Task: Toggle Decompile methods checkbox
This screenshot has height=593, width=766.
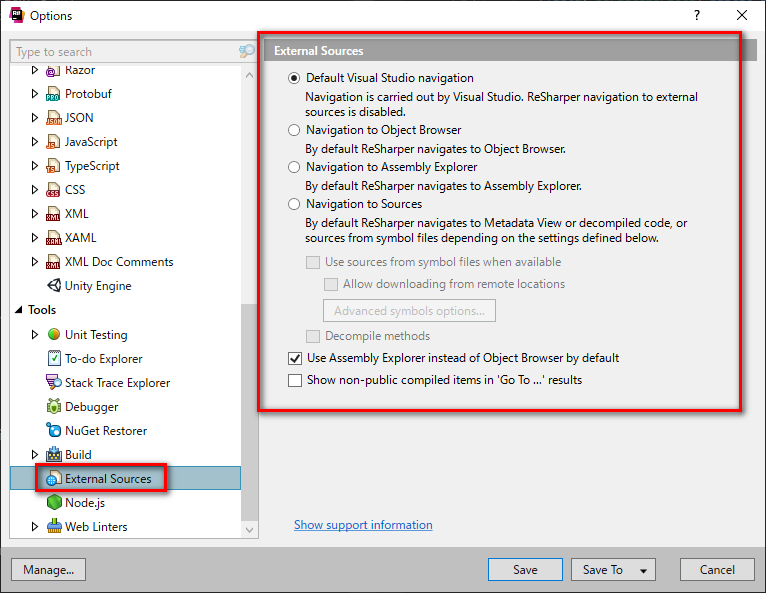Action: 313,336
